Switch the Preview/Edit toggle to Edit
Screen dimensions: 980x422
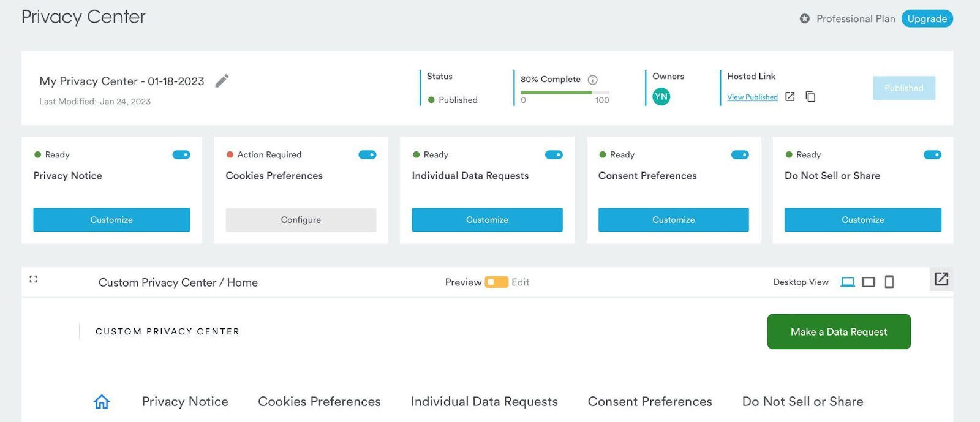[x=497, y=282]
